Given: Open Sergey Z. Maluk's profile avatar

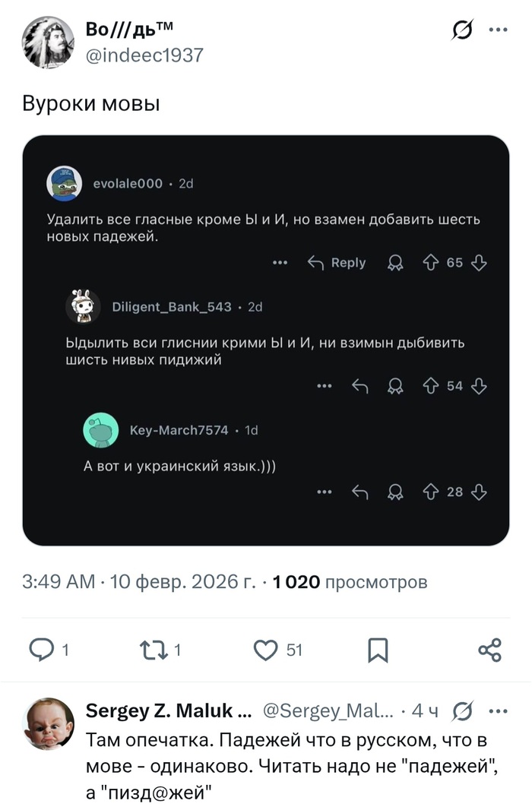Looking at the screenshot, I should pyautogui.click(x=50, y=724).
